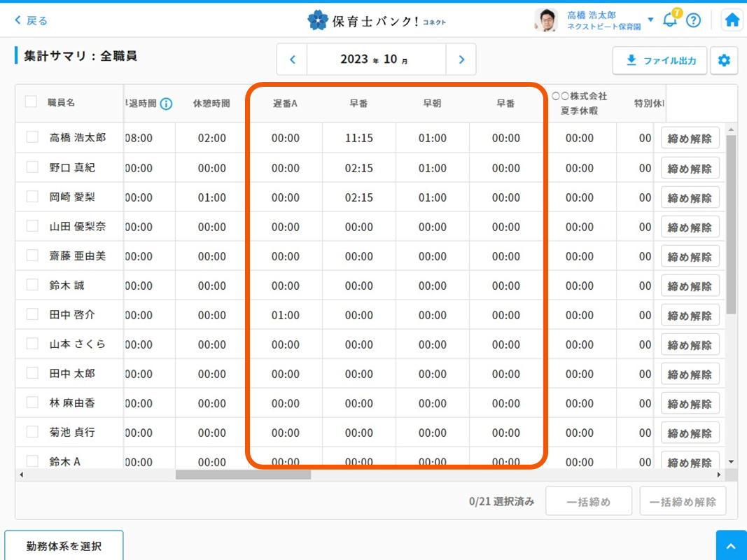The width and height of the screenshot is (747, 560).
Task: Open the help question mark icon
Action: click(x=693, y=20)
